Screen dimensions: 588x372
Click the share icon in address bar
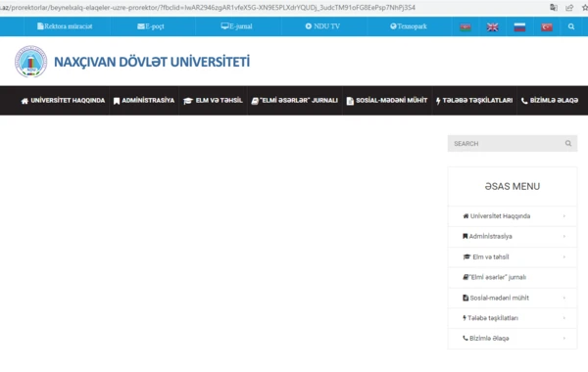pyautogui.click(x=569, y=8)
